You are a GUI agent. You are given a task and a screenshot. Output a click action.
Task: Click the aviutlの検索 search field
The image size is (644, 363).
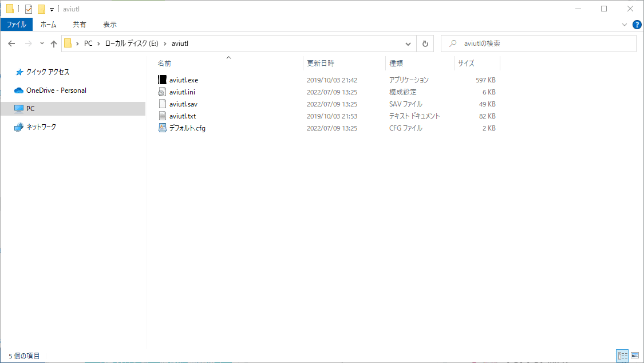539,44
